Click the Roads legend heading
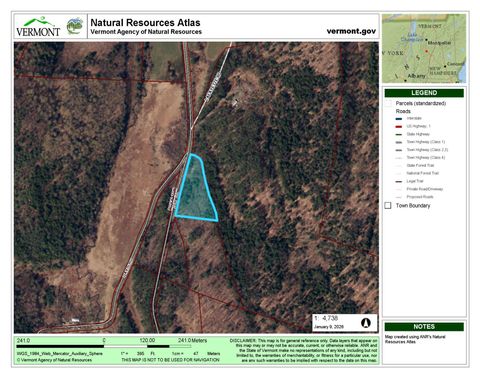The height and width of the screenshot is (378, 480). pyautogui.click(x=403, y=111)
